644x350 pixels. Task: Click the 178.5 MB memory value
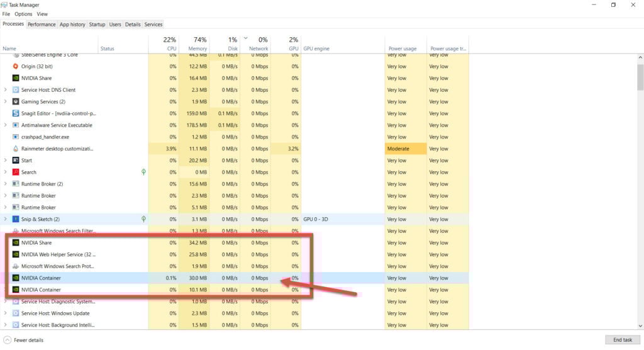(197, 125)
